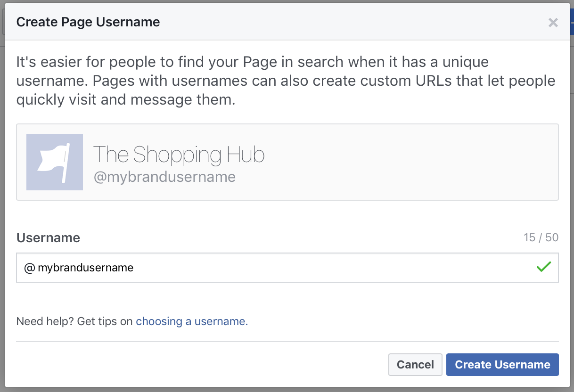Click the flag placeholder page icon
The height and width of the screenshot is (392, 574).
pos(54,162)
